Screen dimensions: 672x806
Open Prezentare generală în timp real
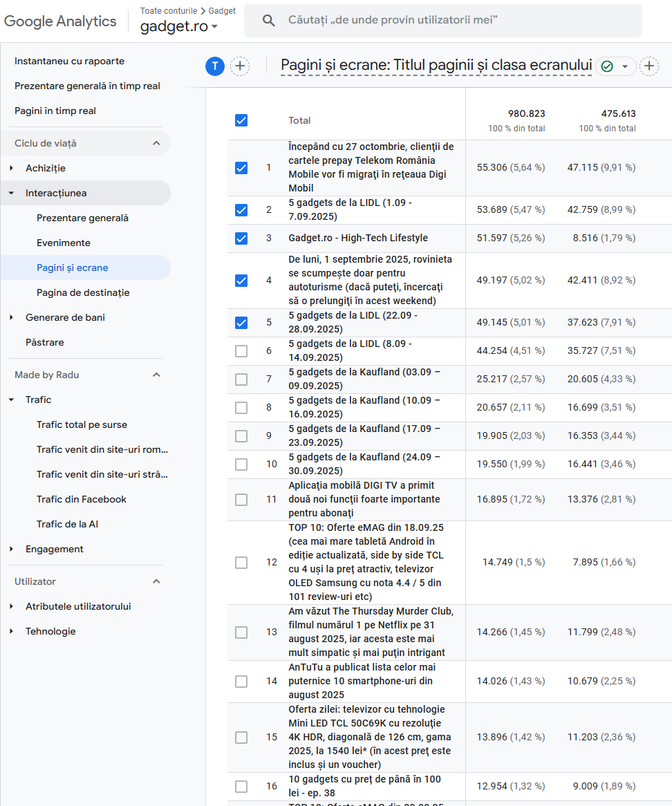pyautogui.click(x=87, y=86)
